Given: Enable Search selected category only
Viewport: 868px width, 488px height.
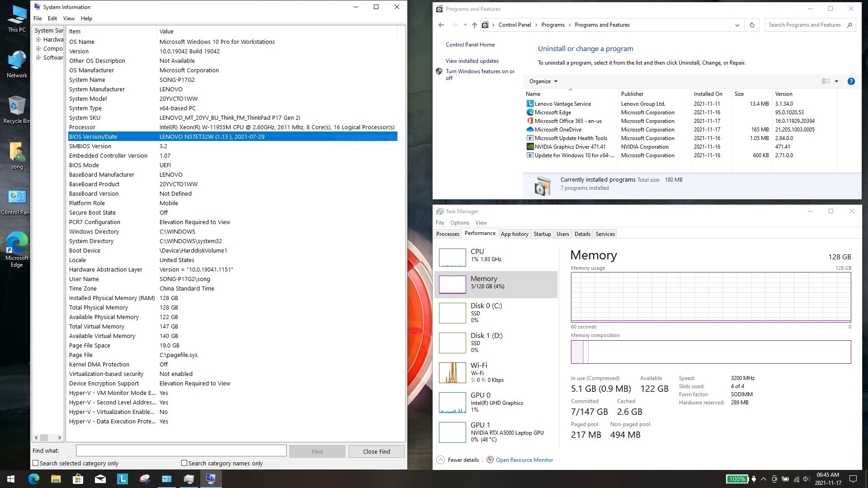Looking at the screenshot, I should 36,463.
